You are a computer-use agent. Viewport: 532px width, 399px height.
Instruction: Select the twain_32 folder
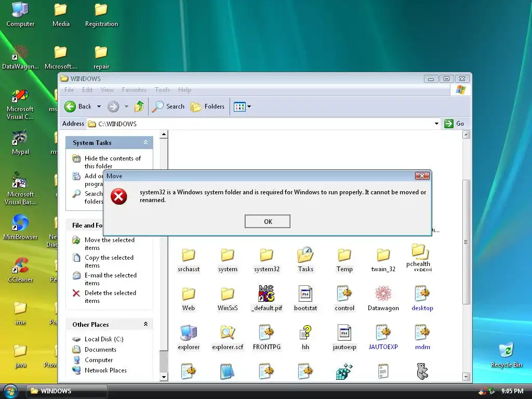(383, 260)
